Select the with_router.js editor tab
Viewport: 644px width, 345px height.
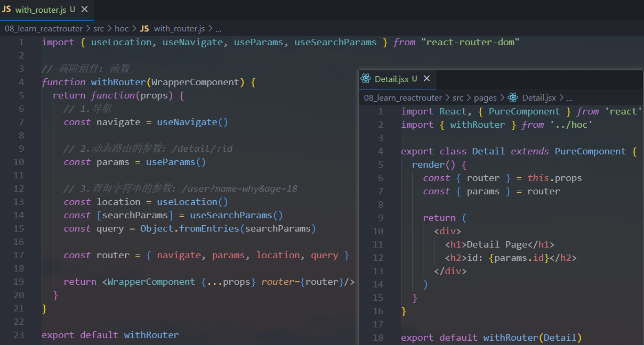coord(47,10)
